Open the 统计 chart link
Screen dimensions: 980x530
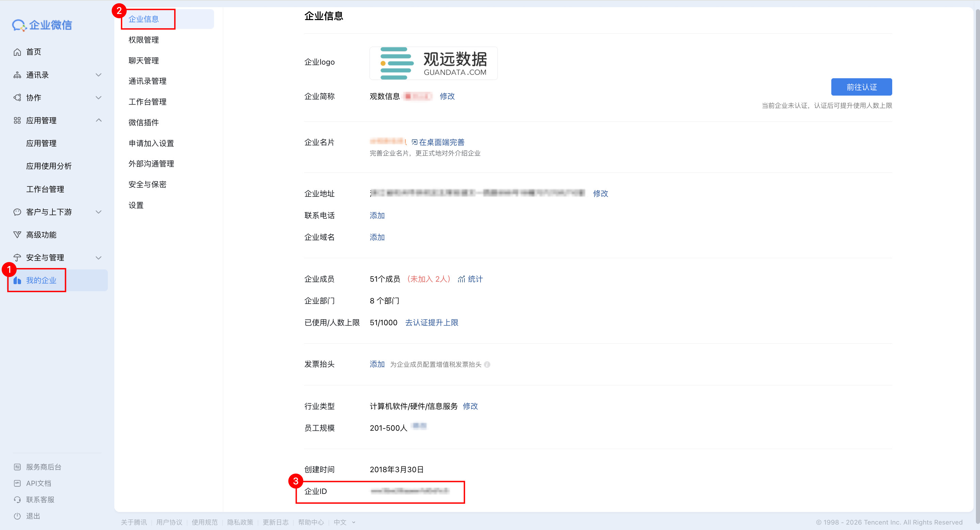tap(470, 279)
